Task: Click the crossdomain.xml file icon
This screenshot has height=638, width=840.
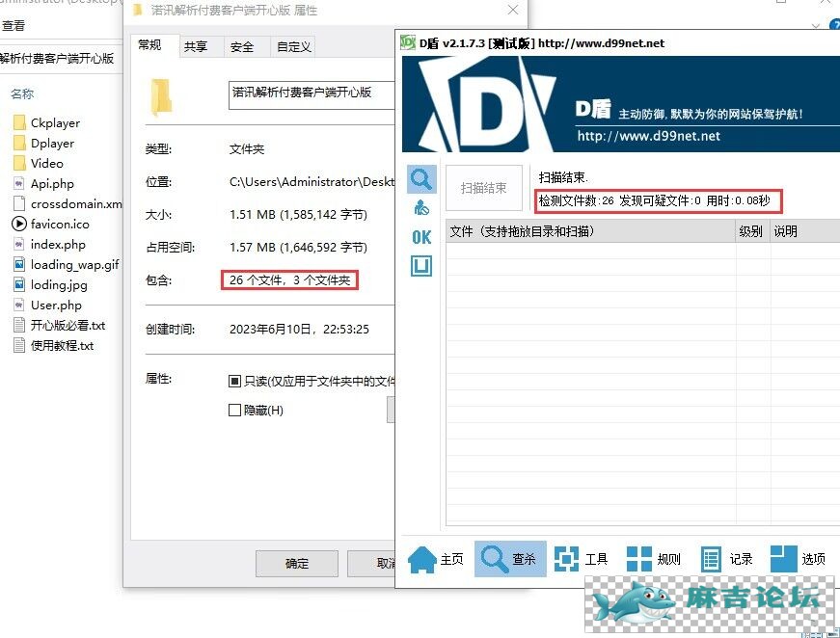Action: [19, 204]
